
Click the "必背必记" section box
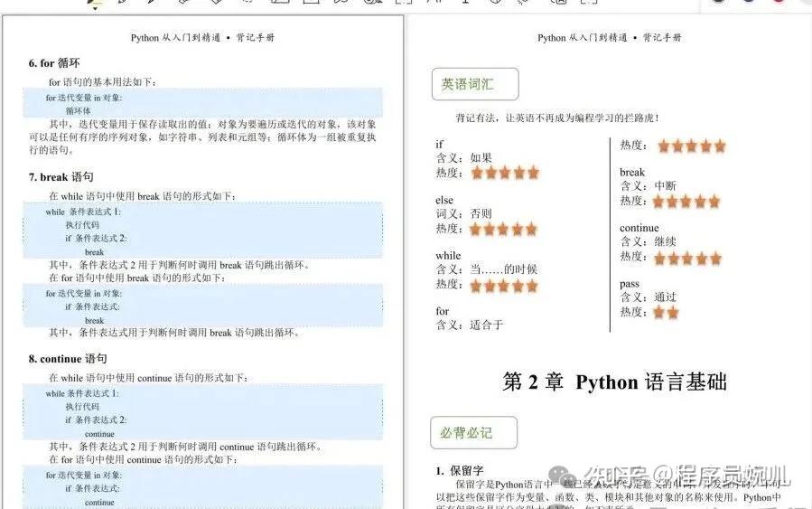(x=474, y=432)
